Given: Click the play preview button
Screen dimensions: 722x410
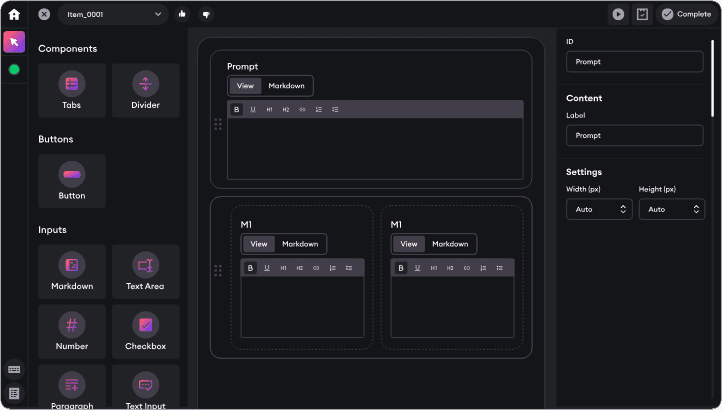Looking at the screenshot, I should pyautogui.click(x=618, y=14).
